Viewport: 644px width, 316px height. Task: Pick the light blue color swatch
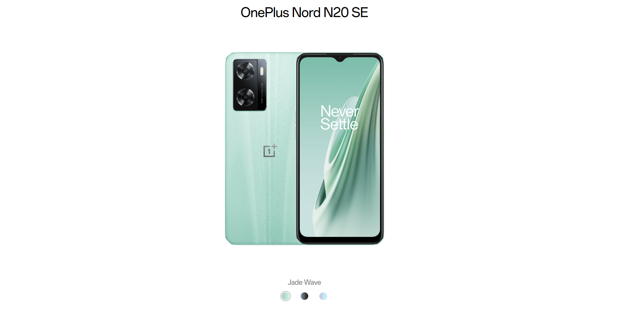point(323,296)
